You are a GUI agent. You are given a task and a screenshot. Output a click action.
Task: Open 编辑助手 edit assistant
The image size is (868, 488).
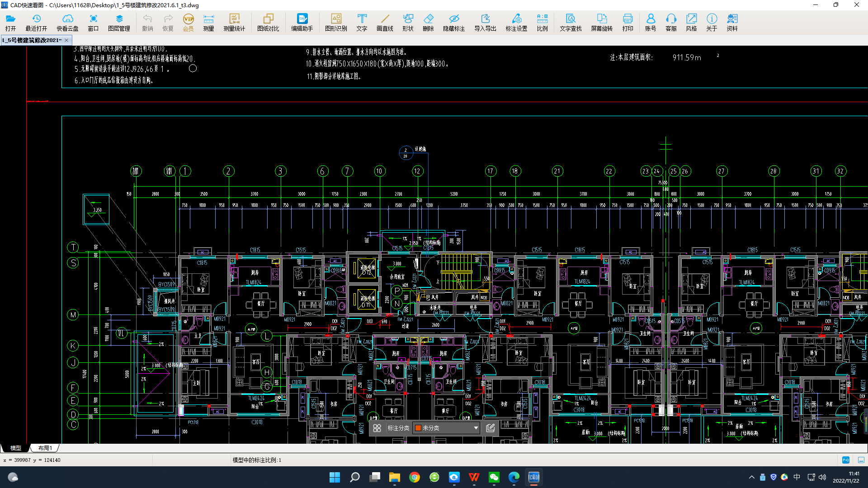pyautogui.click(x=302, y=22)
